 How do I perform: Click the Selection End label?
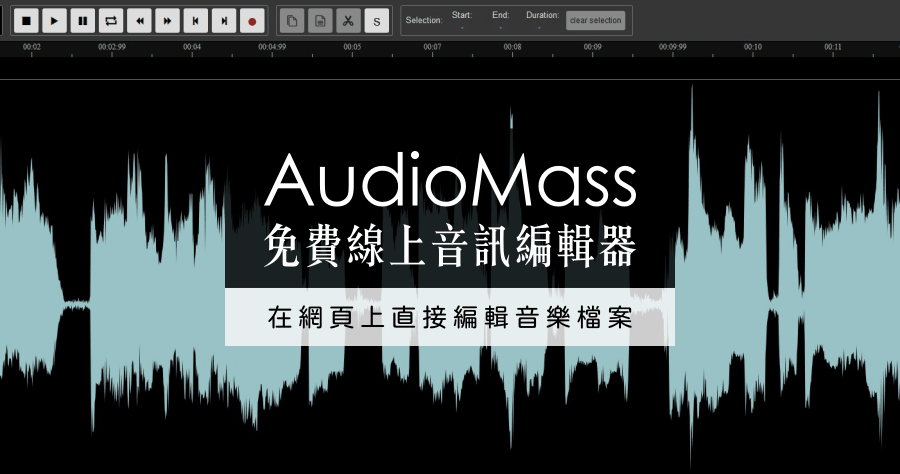[501, 15]
